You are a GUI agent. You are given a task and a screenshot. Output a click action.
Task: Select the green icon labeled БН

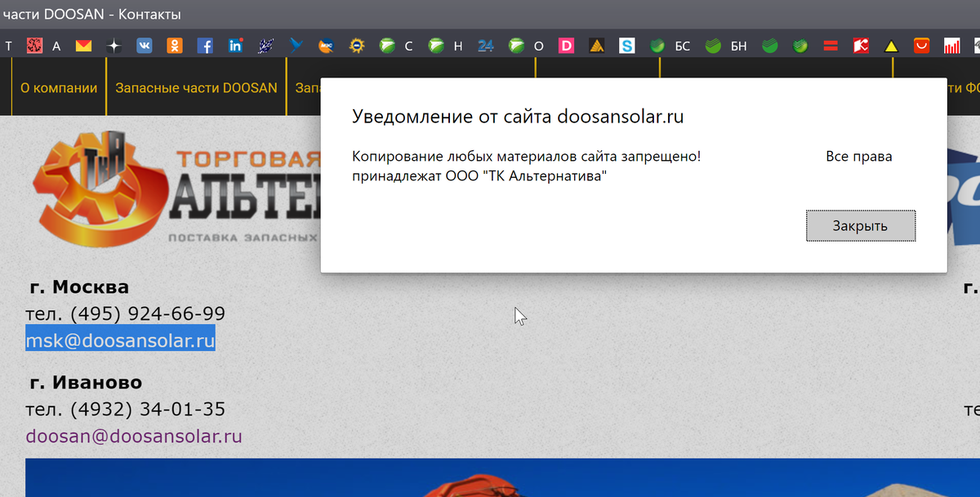(714, 46)
